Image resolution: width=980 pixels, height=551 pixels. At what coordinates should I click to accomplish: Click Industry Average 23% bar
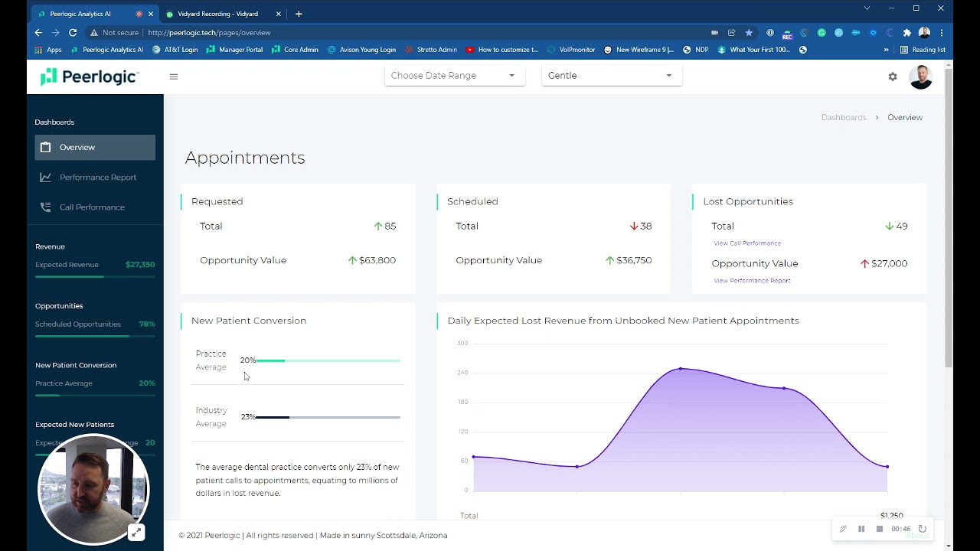click(x=328, y=417)
